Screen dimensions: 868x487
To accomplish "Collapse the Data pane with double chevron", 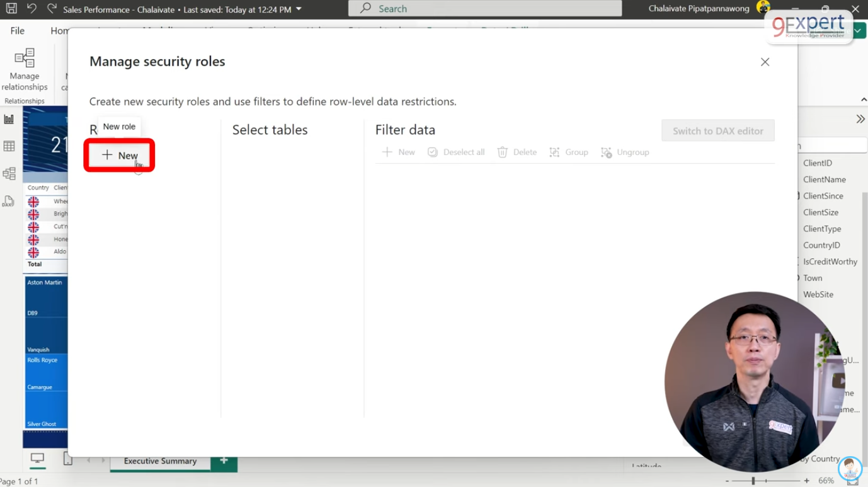I will pyautogui.click(x=860, y=119).
